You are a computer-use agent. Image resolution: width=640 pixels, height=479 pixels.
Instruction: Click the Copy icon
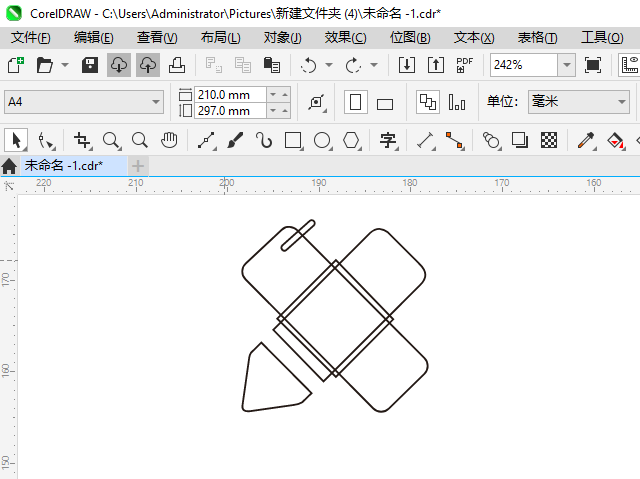pos(243,65)
